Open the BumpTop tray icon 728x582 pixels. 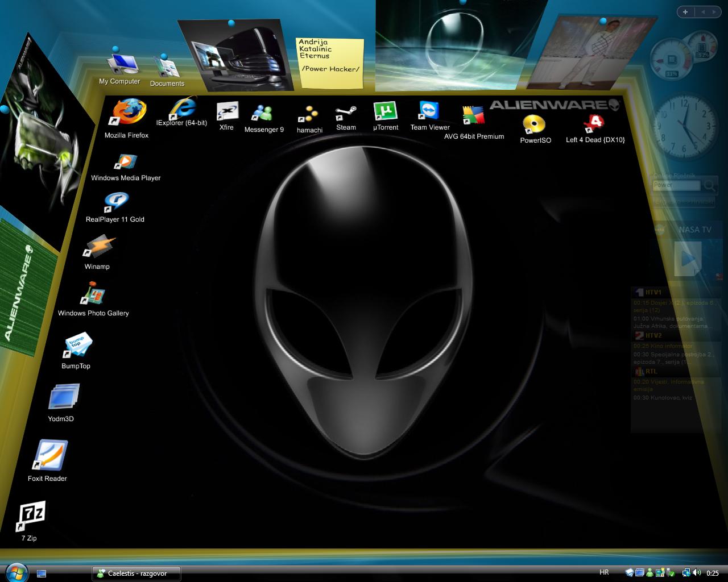pyautogui.click(x=630, y=573)
